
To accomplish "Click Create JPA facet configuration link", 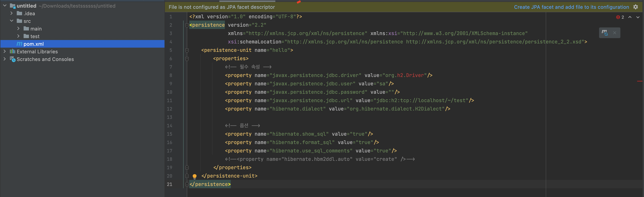I will (571, 7).
